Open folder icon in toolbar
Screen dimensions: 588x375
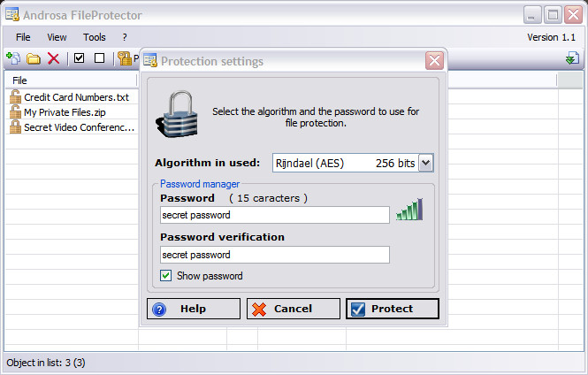(x=34, y=58)
